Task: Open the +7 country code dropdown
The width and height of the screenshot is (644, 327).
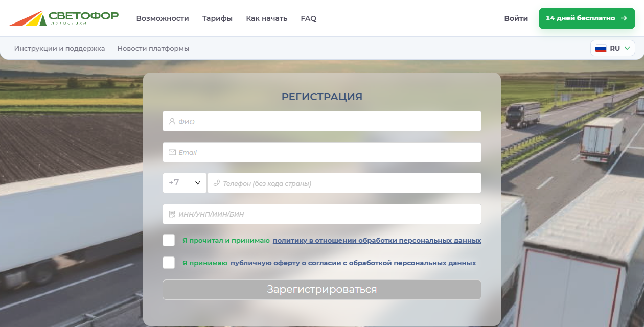Action: (x=185, y=183)
